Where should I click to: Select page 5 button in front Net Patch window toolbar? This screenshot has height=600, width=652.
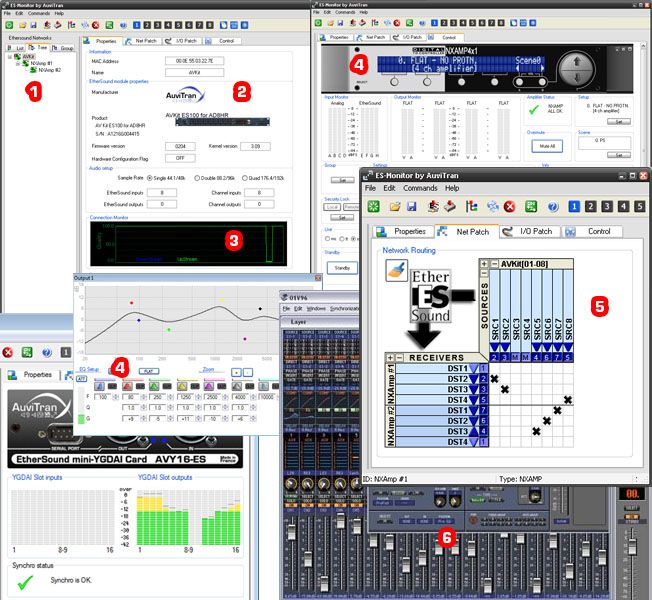click(x=640, y=206)
